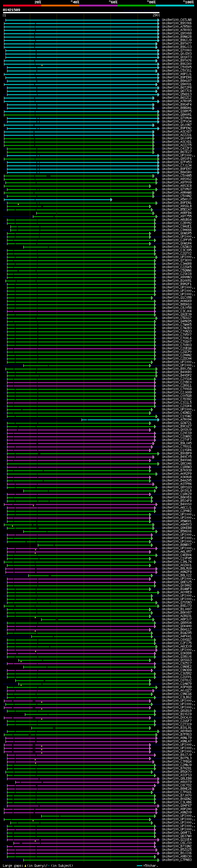
Task: Open entry UniRef100_Q1CXM8
Action: point(176,298)
